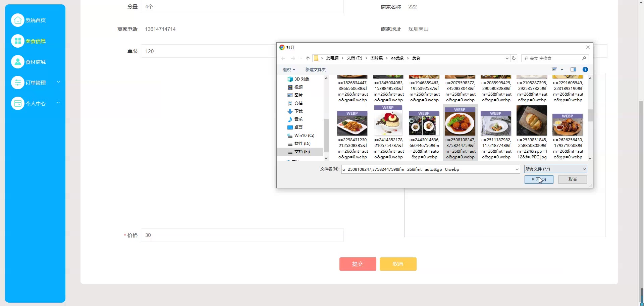Expand the address bar history dropdown
Image resolution: width=644 pixels, height=306 pixels.
point(507,58)
